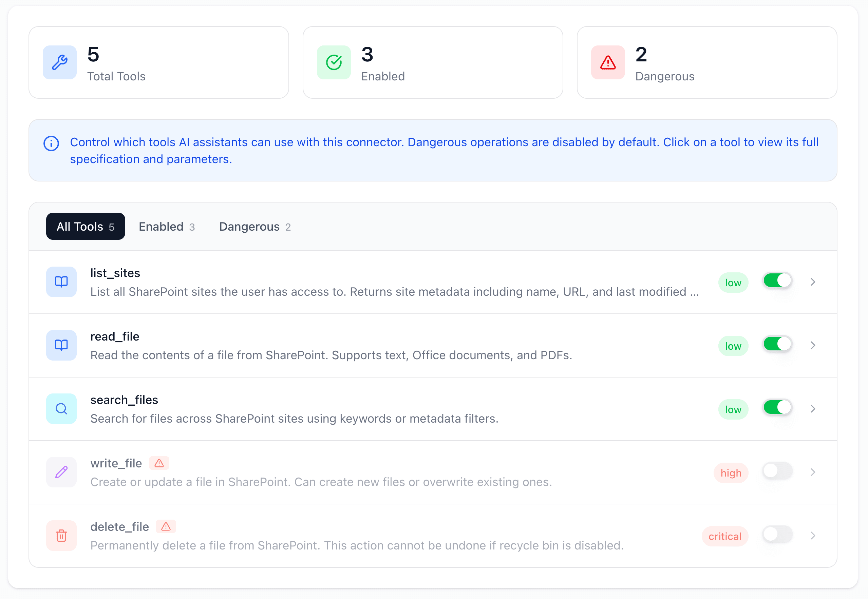868x599 pixels.
Task: Expand read_file details with the chevron
Action: tap(813, 345)
